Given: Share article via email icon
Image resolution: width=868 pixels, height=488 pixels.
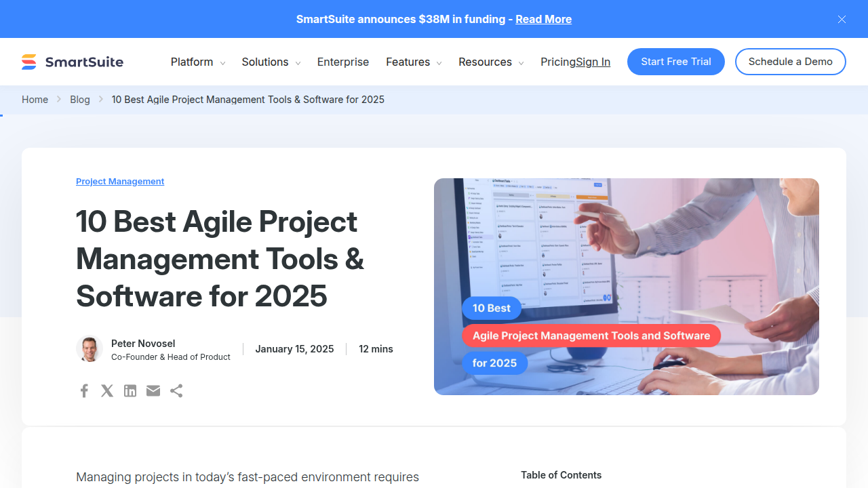Looking at the screenshot, I should [153, 390].
